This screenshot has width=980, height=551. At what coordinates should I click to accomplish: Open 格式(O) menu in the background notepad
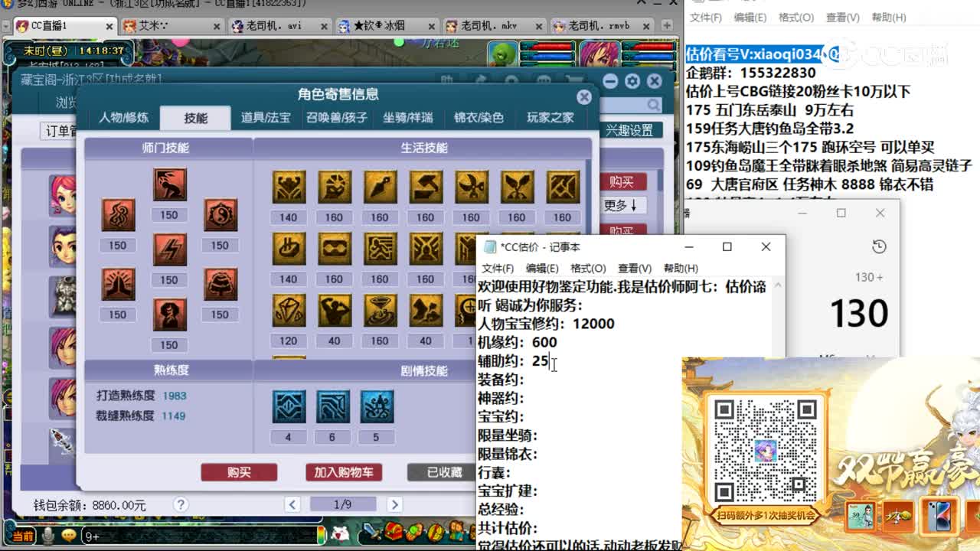tap(796, 17)
